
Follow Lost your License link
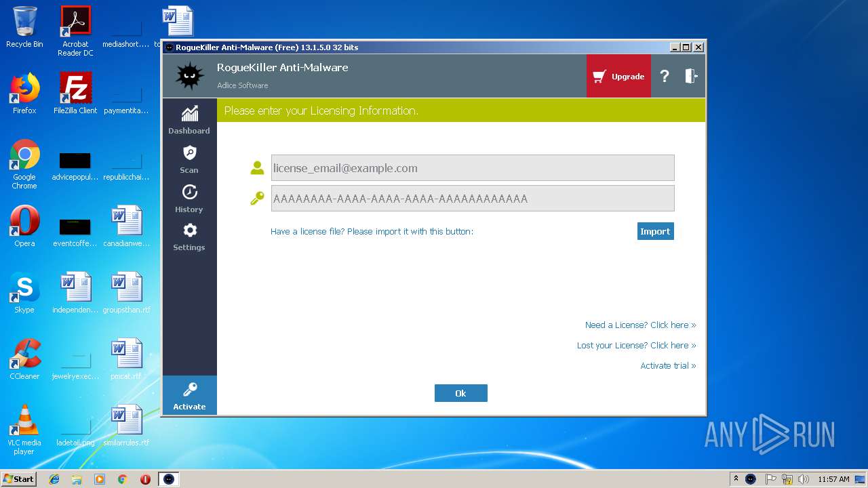(636, 345)
